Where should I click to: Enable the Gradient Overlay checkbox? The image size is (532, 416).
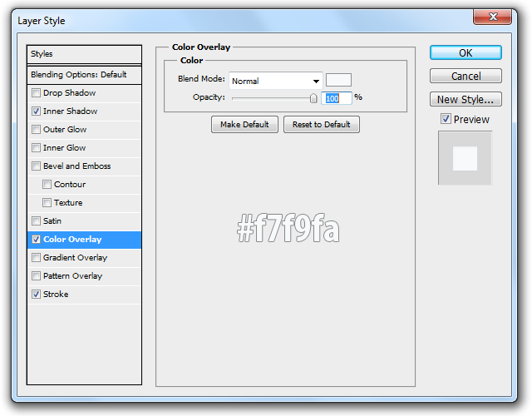[36, 258]
